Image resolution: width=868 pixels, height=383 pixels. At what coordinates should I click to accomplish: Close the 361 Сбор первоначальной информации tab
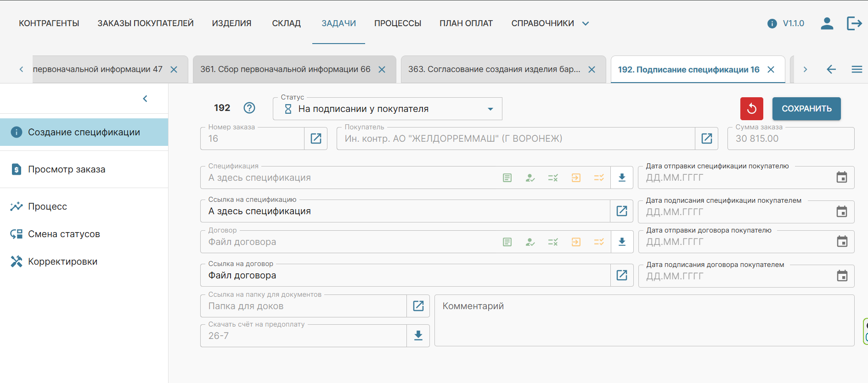coord(382,70)
